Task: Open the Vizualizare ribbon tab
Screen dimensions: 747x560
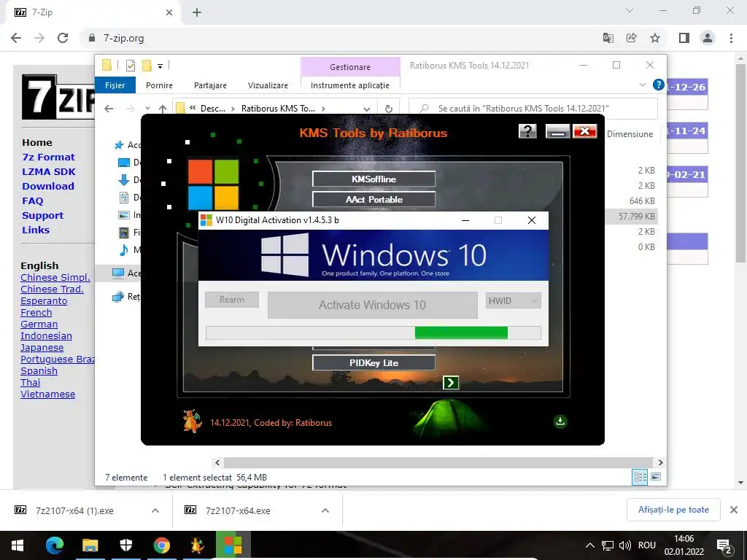Action: 268,85
